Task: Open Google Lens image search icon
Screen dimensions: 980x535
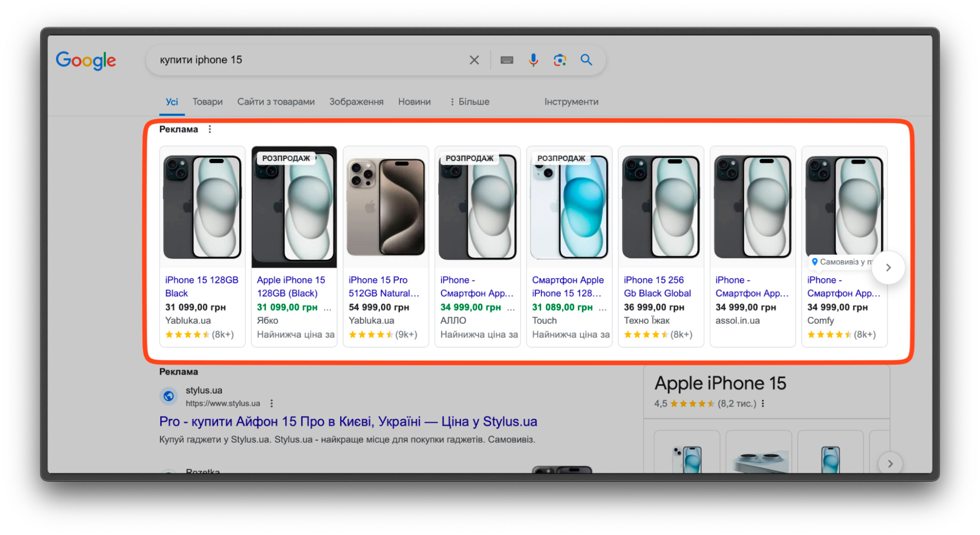Action: point(560,60)
